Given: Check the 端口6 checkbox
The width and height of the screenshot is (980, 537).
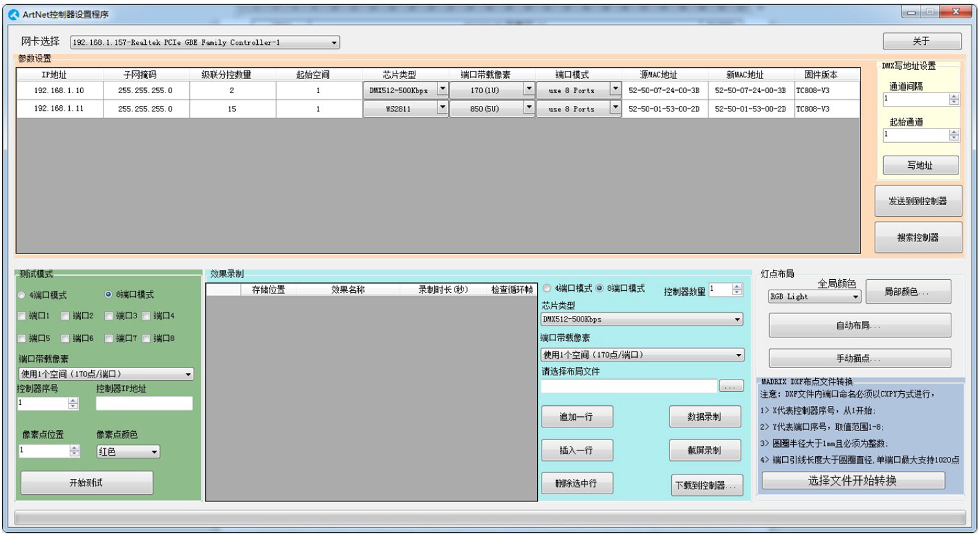Looking at the screenshot, I should point(66,339).
